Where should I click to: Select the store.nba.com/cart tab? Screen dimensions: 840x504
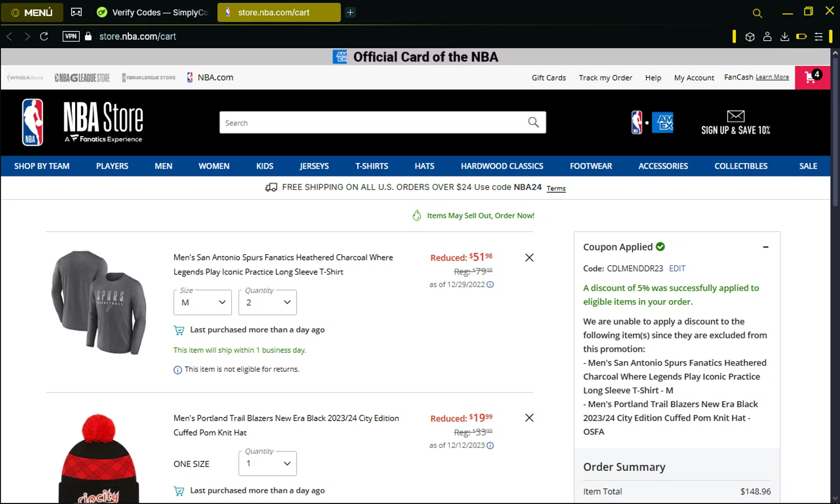click(x=279, y=12)
